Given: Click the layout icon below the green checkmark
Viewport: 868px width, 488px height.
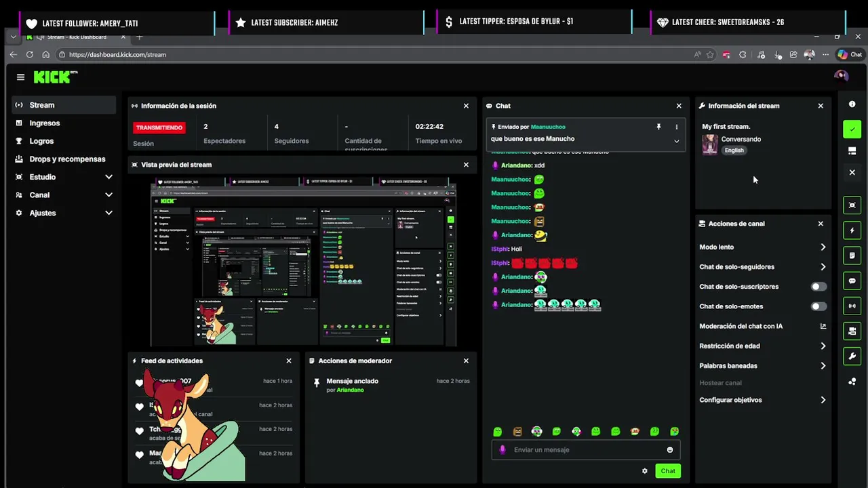Looking at the screenshot, I should [x=852, y=150].
